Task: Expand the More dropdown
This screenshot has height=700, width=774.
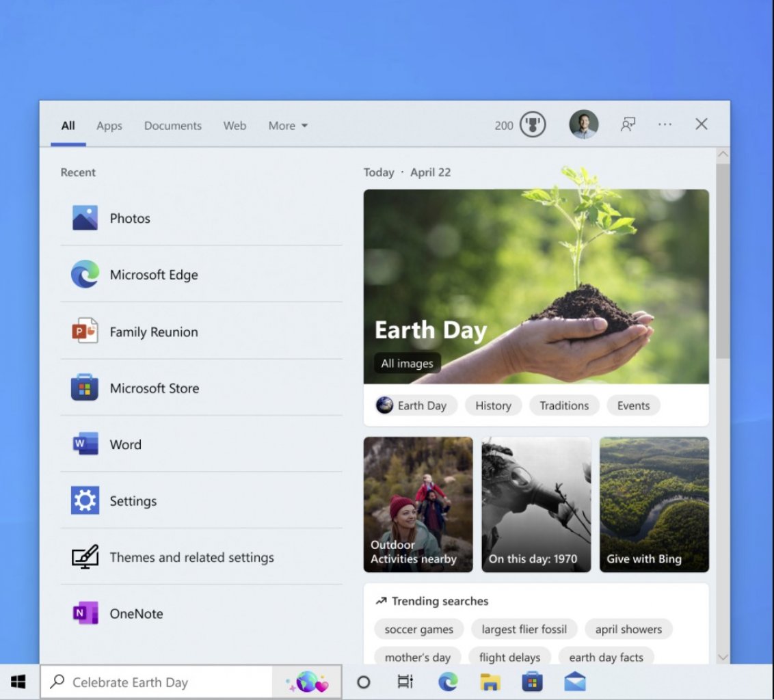Action: click(288, 125)
